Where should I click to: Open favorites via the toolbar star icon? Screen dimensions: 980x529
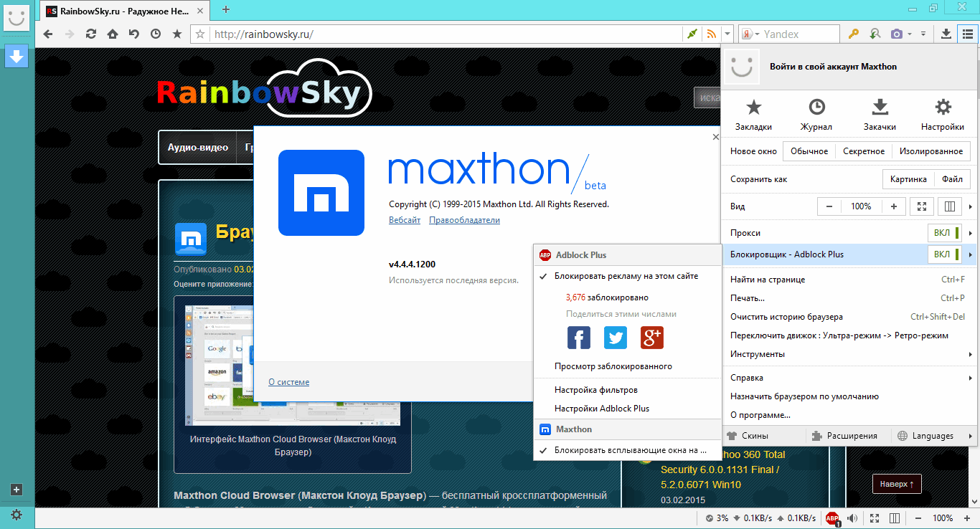click(177, 34)
